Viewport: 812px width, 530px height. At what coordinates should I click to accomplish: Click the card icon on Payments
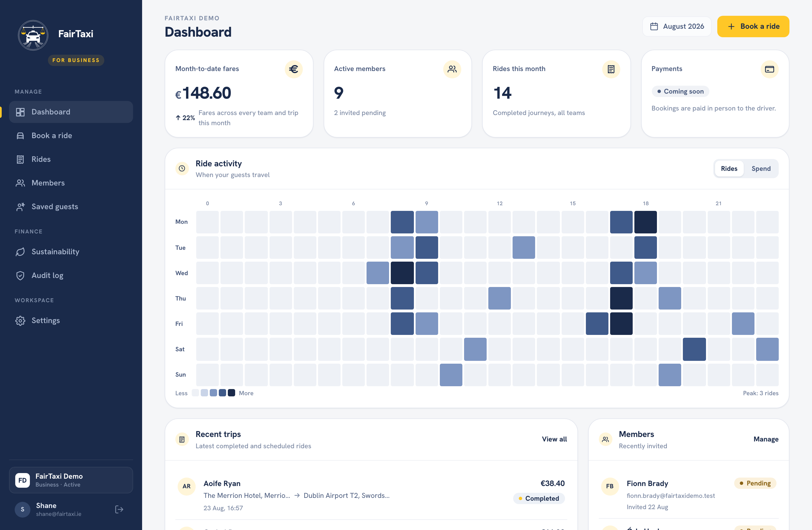[769, 69]
